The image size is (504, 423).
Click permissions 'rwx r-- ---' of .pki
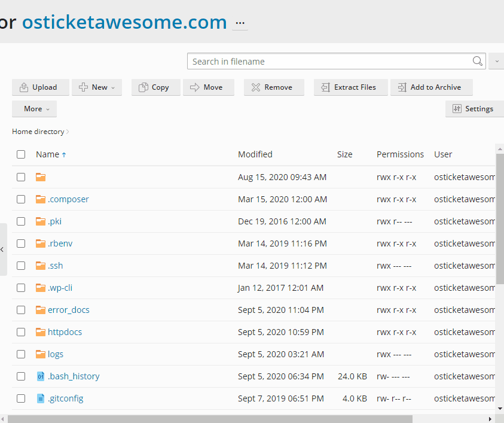394,221
